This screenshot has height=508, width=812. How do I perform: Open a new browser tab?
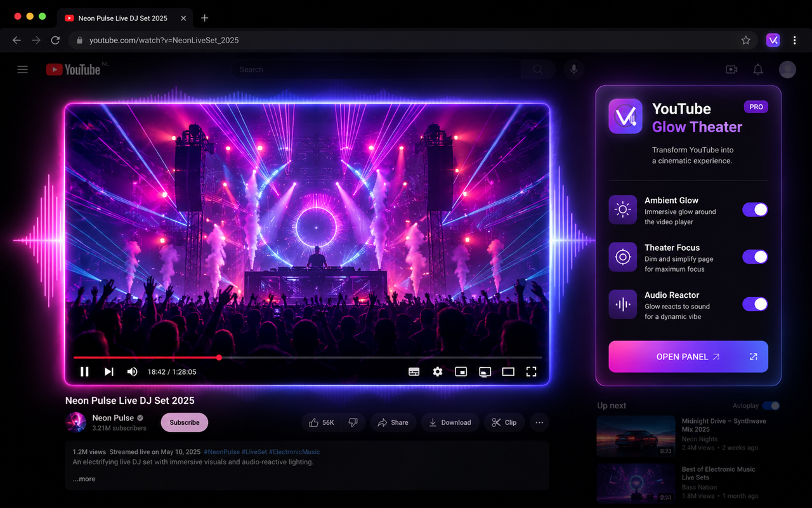pos(204,18)
